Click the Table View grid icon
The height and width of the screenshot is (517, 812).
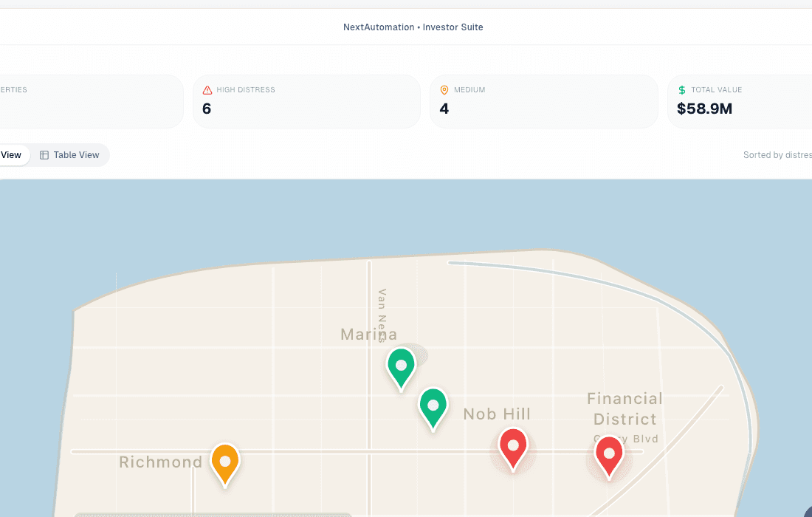(44, 155)
